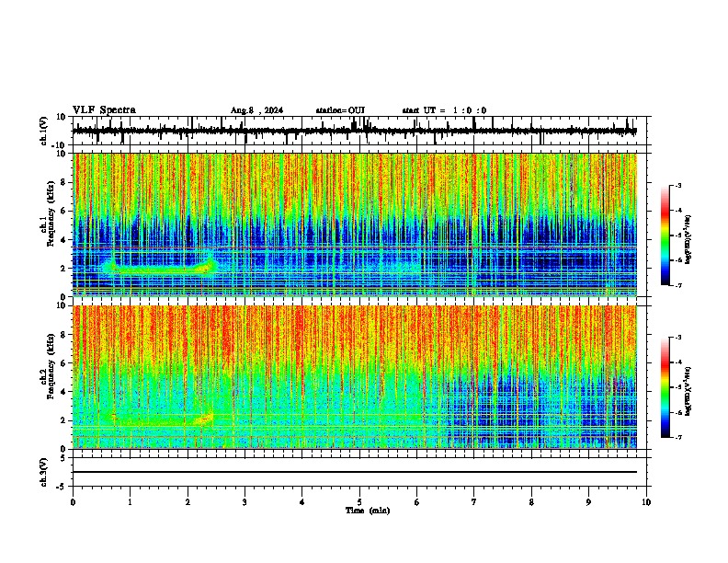Click the "station=OUI" header label
Viewport: 728px width, 563px height.
(340, 110)
